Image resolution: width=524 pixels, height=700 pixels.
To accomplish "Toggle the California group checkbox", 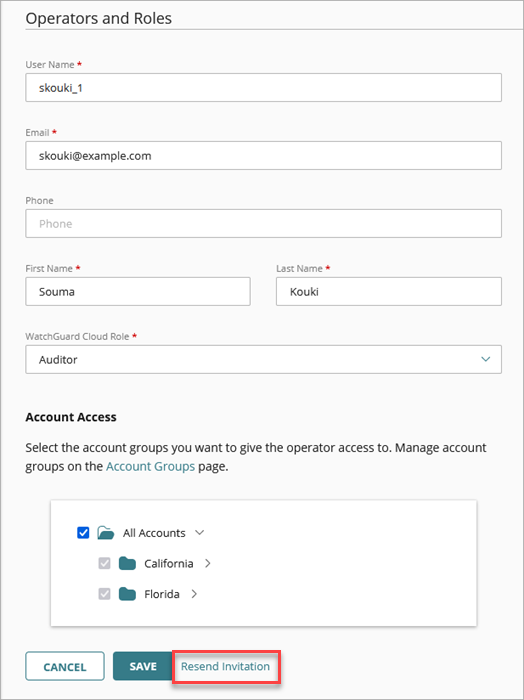I will (104, 563).
